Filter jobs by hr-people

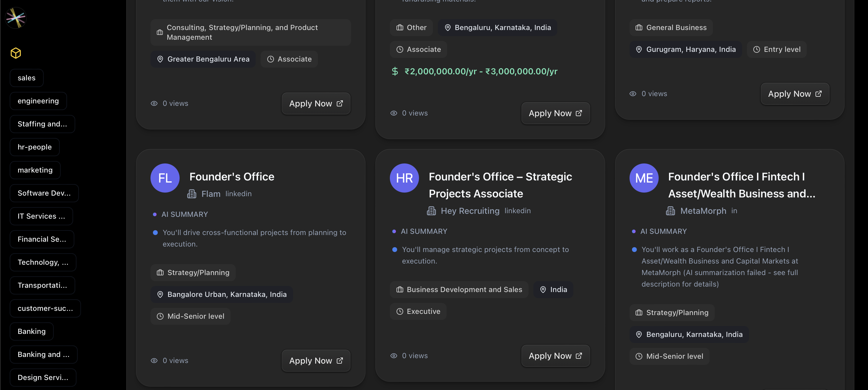(x=35, y=147)
